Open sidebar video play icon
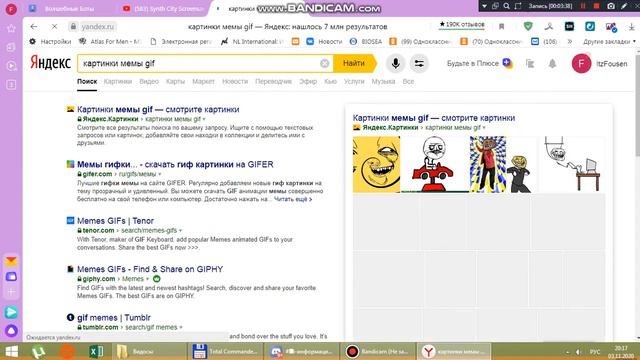Viewport: 640px width, 360px height. (x=11, y=66)
